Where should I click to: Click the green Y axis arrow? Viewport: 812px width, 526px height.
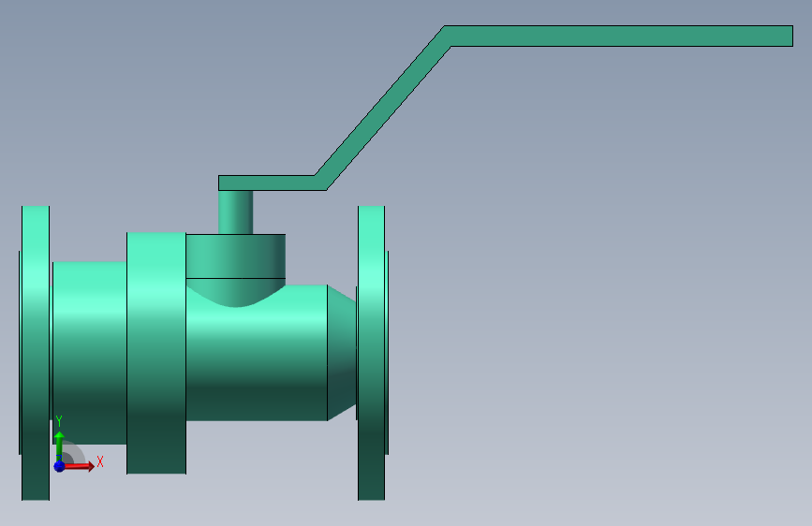[59, 446]
